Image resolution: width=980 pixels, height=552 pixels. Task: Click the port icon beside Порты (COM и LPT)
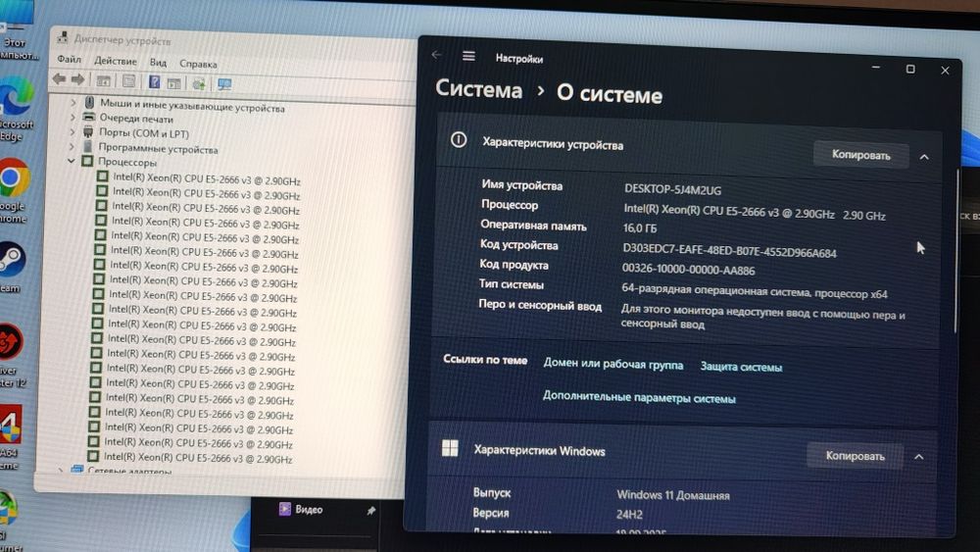click(88, 131)
